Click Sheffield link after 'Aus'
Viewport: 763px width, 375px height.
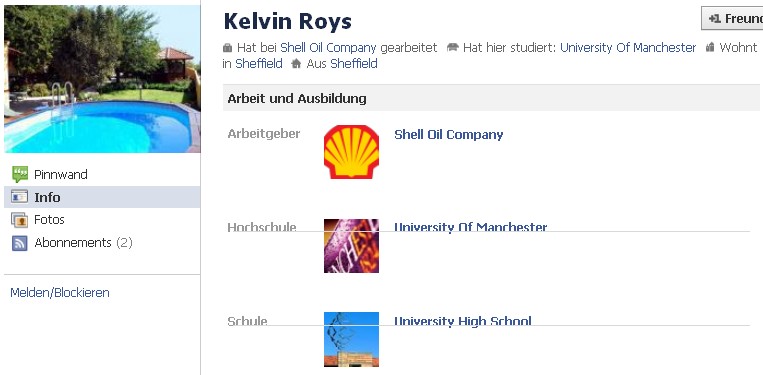354,64
